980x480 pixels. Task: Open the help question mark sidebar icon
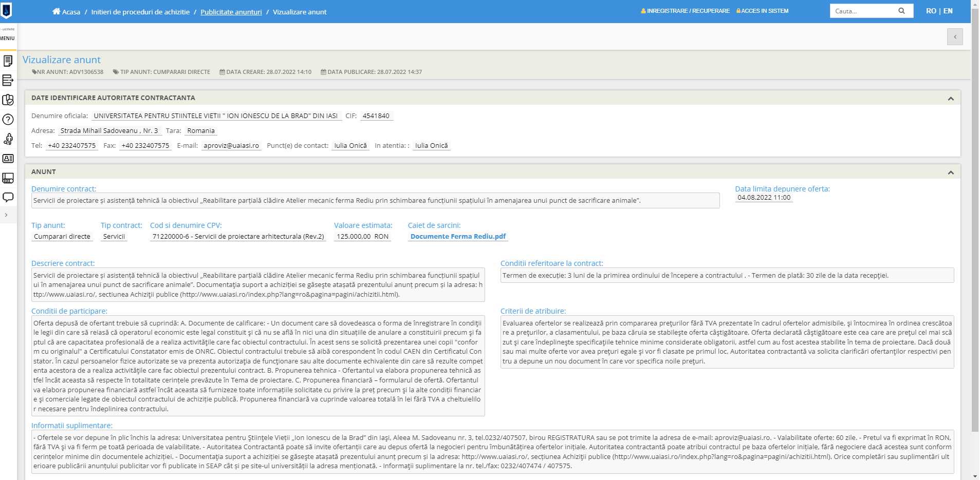point(8,120)
